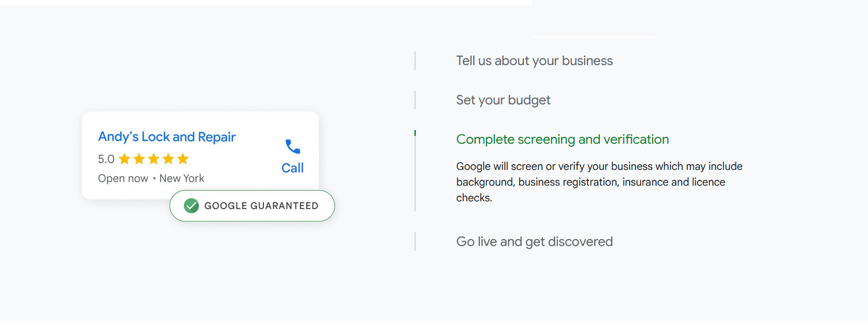Click the 'Open now' status text

tap(123, 178)
